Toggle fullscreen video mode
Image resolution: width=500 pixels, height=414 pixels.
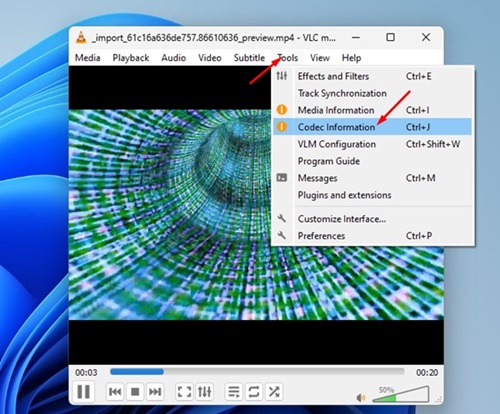click(184, 392)
